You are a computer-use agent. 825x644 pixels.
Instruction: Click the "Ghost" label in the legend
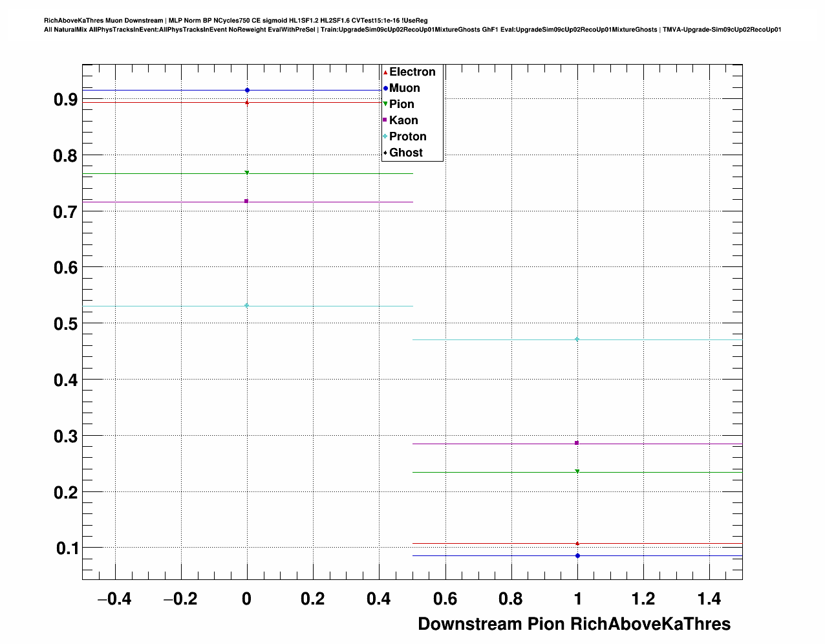tap(406, 153)
